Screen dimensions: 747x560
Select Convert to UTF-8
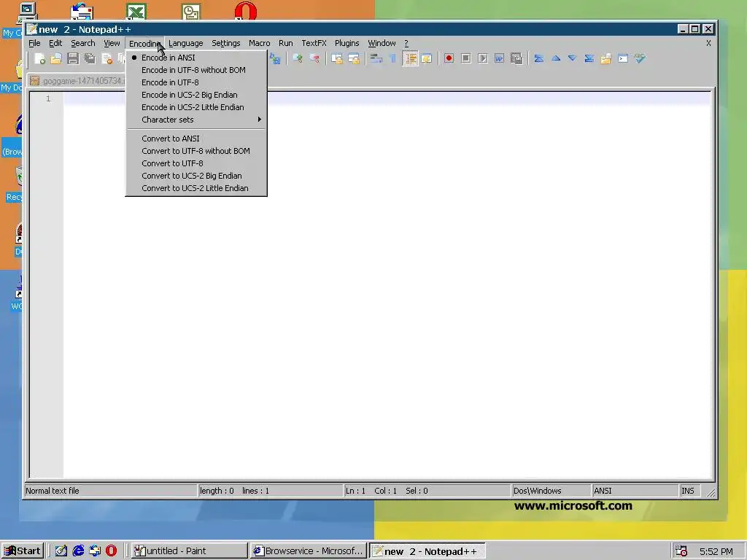click(196, 163)
